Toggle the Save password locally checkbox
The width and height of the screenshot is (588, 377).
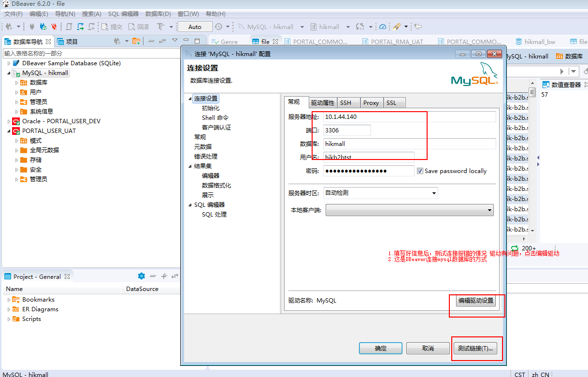coord(420,170)
